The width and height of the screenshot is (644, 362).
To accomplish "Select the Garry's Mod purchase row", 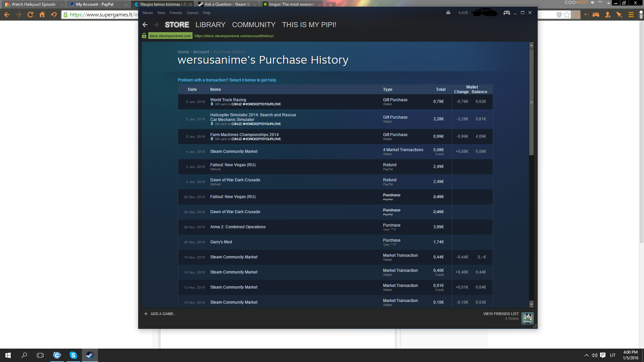I will 335,242.
